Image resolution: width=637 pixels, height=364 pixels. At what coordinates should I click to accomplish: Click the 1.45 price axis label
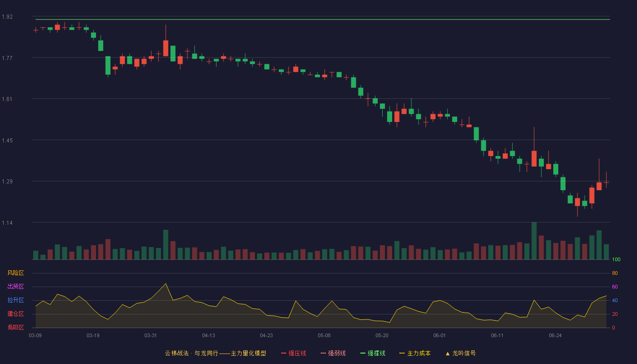(7, 140)
